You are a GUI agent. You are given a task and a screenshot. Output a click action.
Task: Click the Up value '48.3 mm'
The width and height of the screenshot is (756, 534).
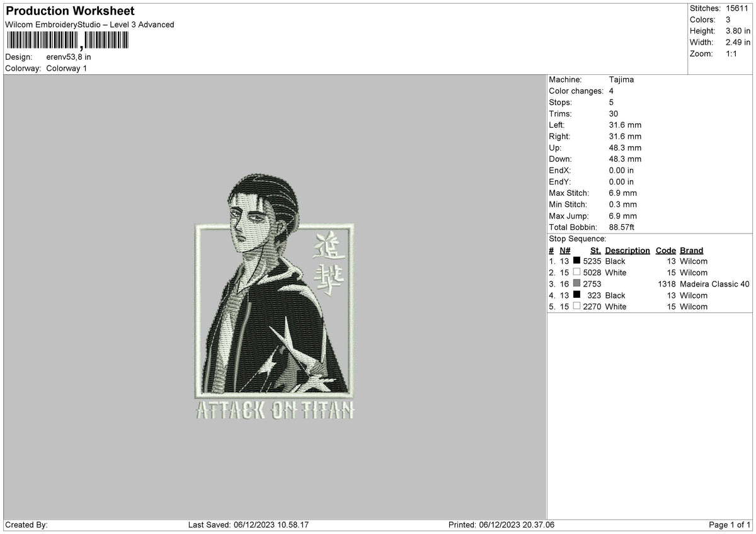pos(625,147)
